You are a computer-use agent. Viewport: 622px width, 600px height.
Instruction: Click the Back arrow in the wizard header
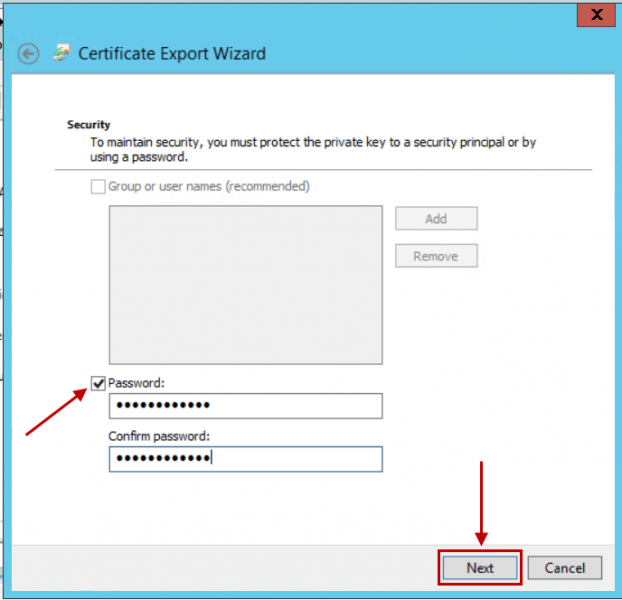[x=29, y=54]
